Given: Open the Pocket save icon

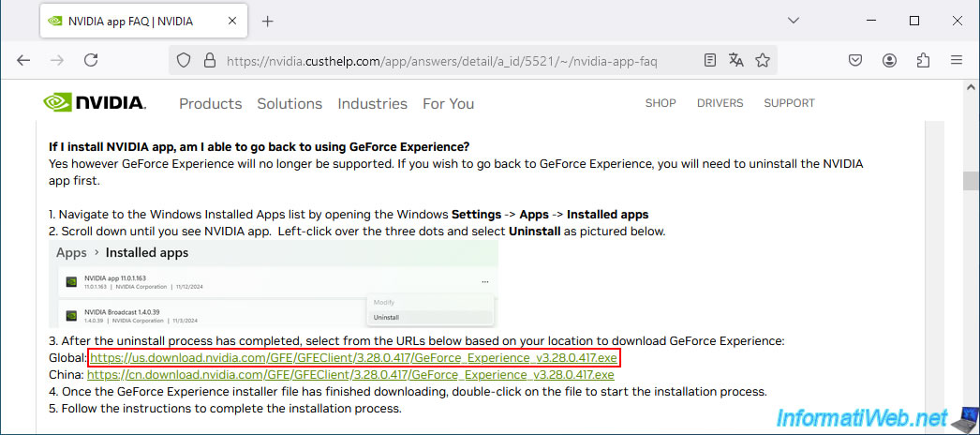Looking at the screenshot, I should pos(855,60).
